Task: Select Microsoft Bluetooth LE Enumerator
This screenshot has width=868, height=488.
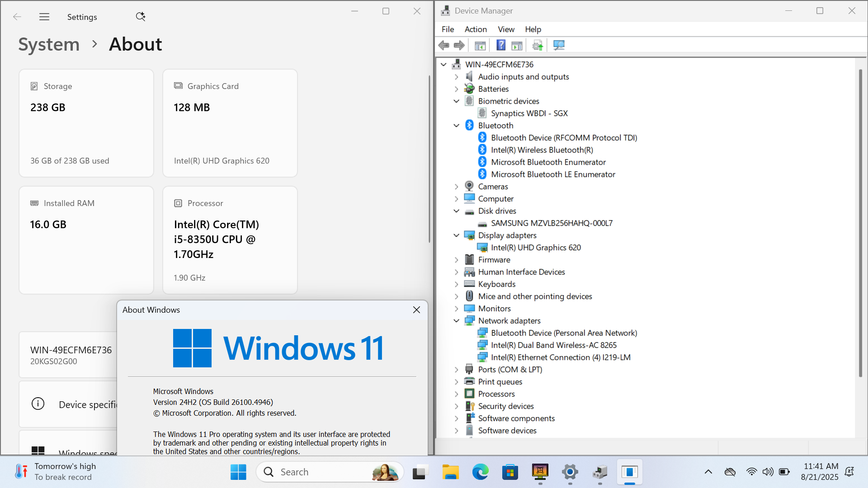Action: coord(553,174)
